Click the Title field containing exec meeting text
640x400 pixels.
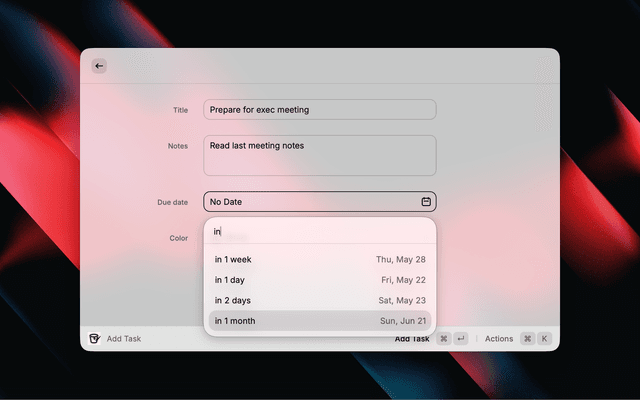click(320, 110)
